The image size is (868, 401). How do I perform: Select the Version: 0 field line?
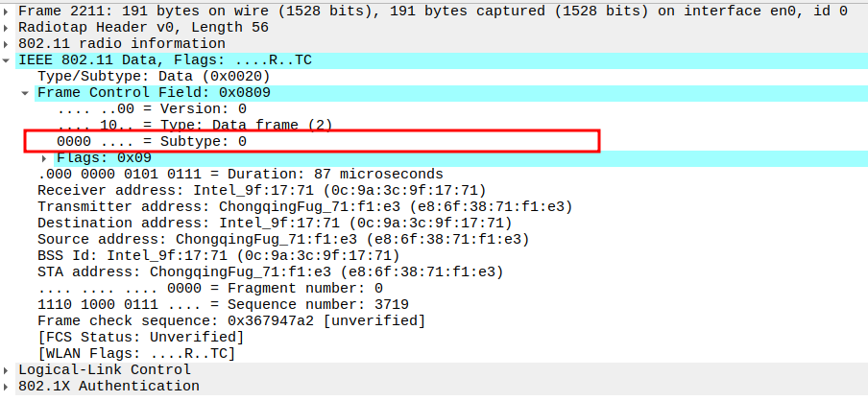pos(152,109)
